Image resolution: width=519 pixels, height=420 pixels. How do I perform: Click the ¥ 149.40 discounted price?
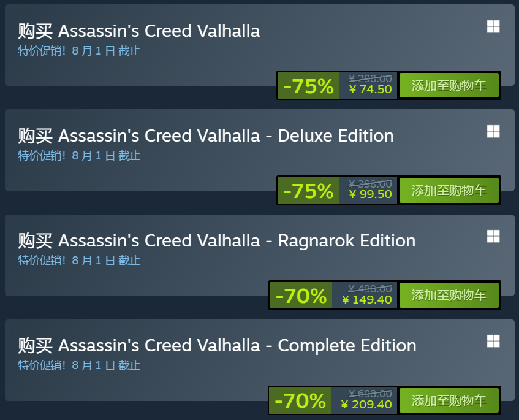click(x=366, y=299)
